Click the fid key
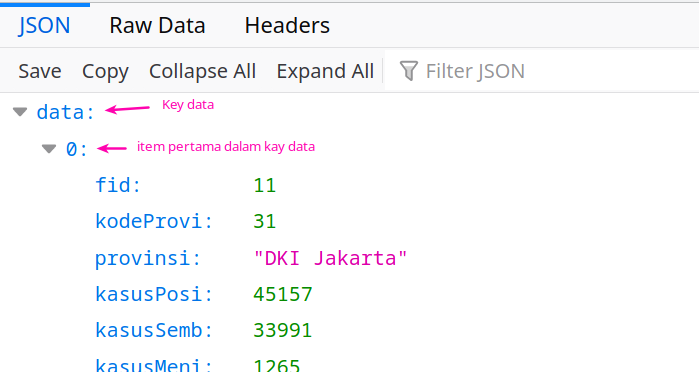The width and height of the screenshot is (699, 372). [118, 185]
